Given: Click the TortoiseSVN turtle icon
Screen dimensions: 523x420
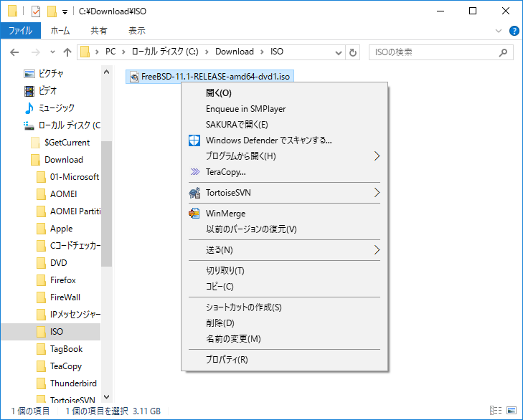Looking at the screenshot, I should [x=195, y=193].
